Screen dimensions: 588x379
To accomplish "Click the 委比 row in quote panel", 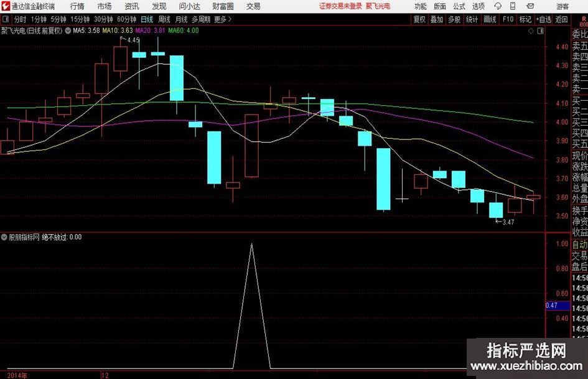I will click(x=580, y=34).
